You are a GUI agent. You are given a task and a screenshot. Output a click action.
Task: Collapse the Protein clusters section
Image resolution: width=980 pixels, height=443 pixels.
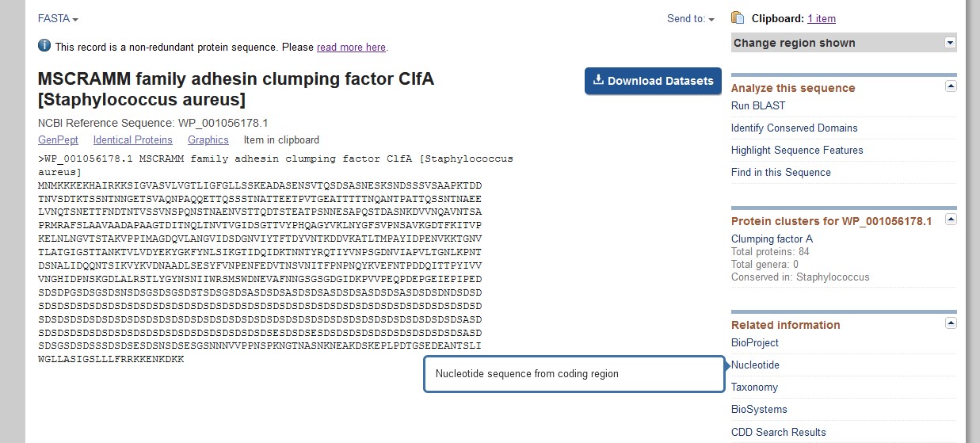(951, 220)
